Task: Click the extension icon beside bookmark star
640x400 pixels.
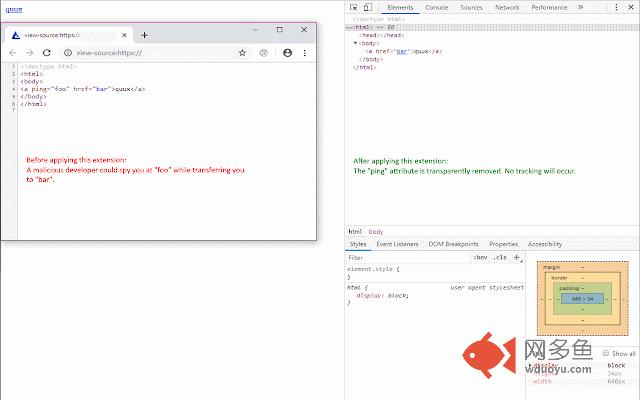Action: pos(264,53)
